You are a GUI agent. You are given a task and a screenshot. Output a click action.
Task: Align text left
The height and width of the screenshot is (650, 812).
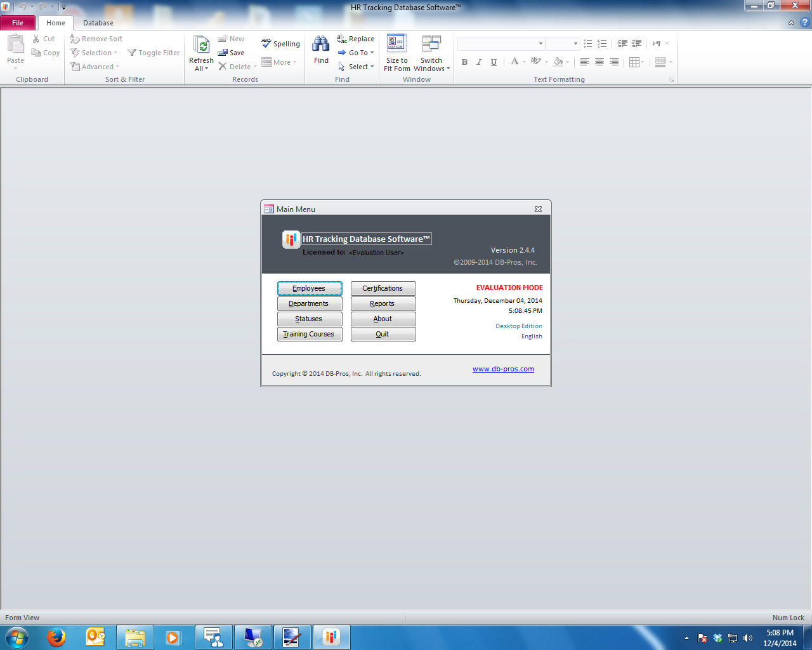584,62
